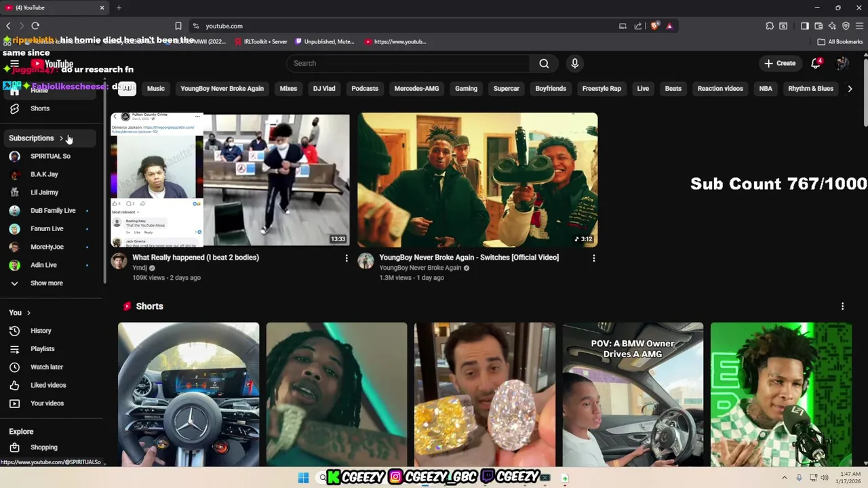Open Fanum Live subscription channel
Screen dimensions: 868x488
tap(49, 229)
